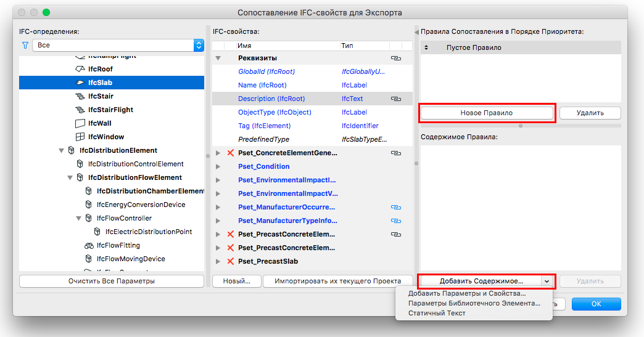Click the reorder arrows icon beside Пустое Правило
The width and height of the screenshot is (644, 337).
click(x=426, y=47)
